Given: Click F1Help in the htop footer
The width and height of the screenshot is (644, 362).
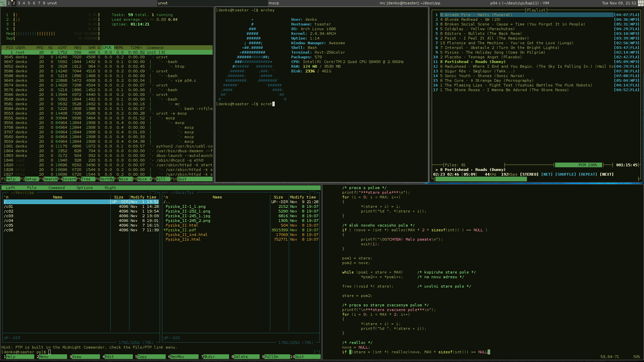Looking at the screenshot, I should coord(10,179).
